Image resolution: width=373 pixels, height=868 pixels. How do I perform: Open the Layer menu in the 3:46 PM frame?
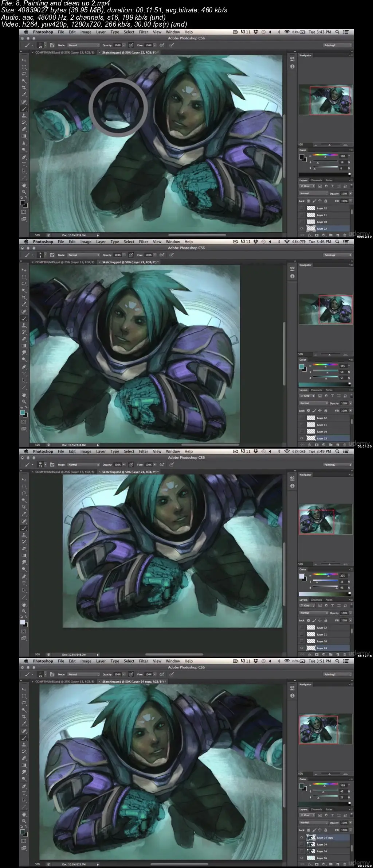tap(101, 242)
